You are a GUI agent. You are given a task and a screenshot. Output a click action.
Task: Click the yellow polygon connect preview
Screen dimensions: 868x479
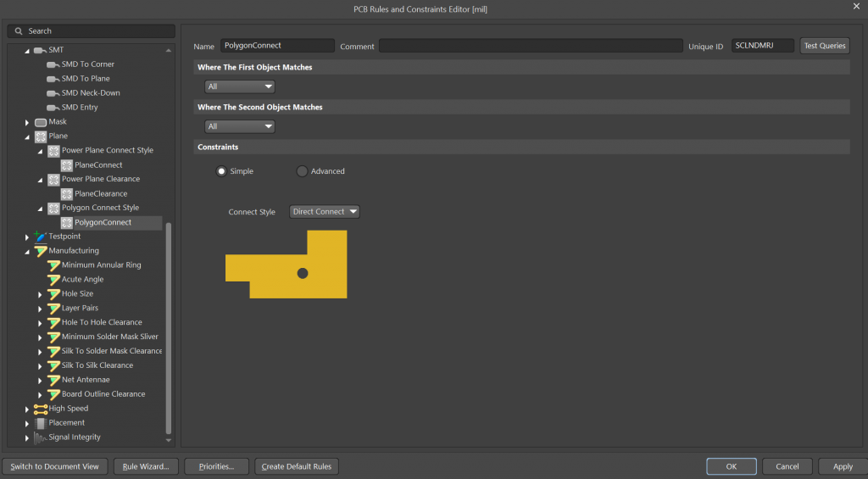click(287, 265)
